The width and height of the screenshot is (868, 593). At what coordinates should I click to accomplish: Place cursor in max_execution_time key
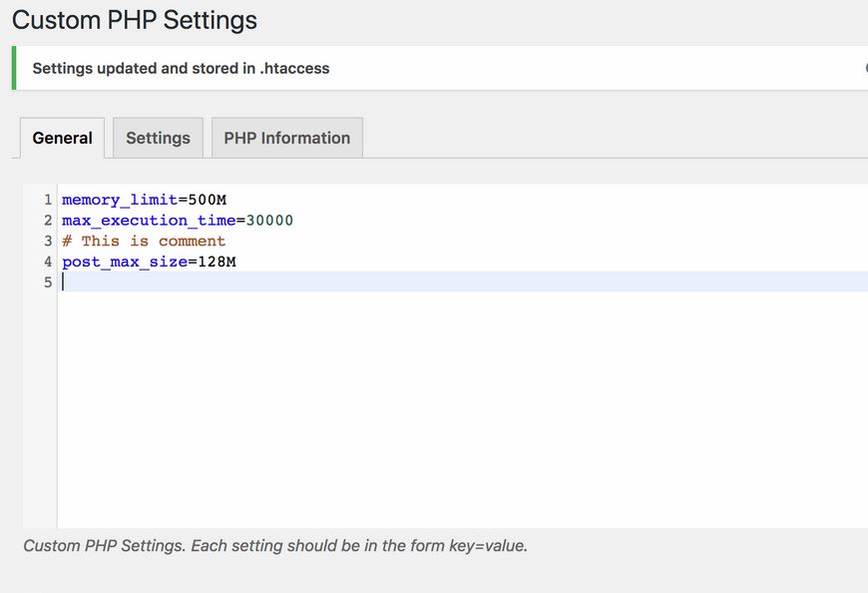point(149,221)
